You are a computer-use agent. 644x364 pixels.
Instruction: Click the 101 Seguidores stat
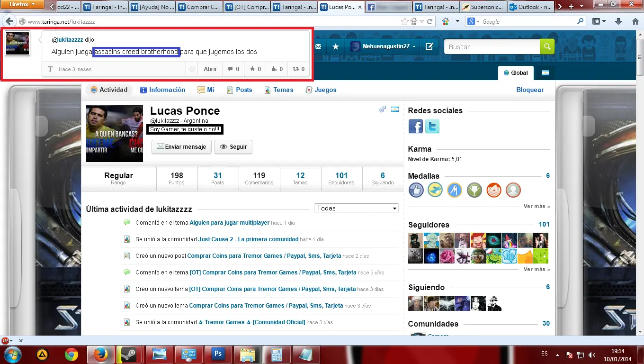pyautogui.click(x=341, y=178)
